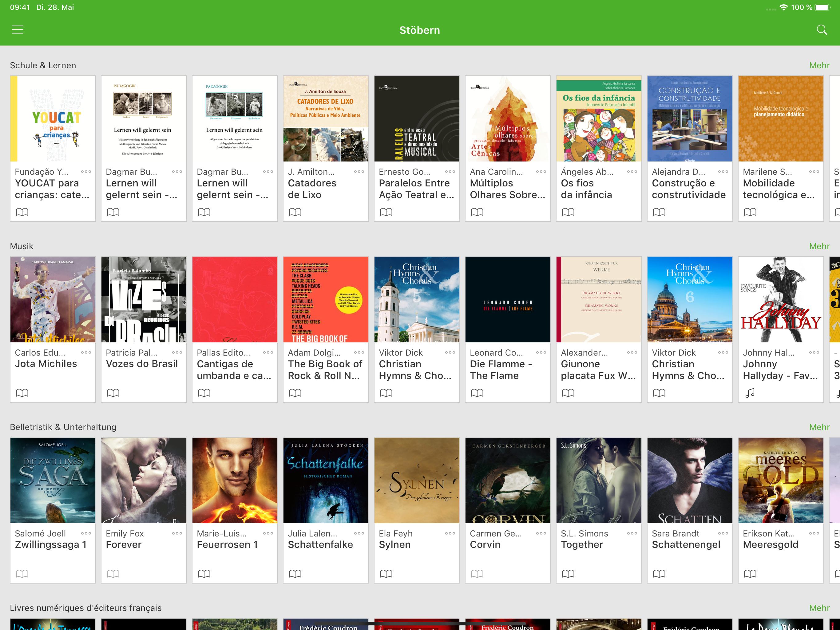
Task: Open more options for Catadores de Lixo
Action: tap(359, 172)
